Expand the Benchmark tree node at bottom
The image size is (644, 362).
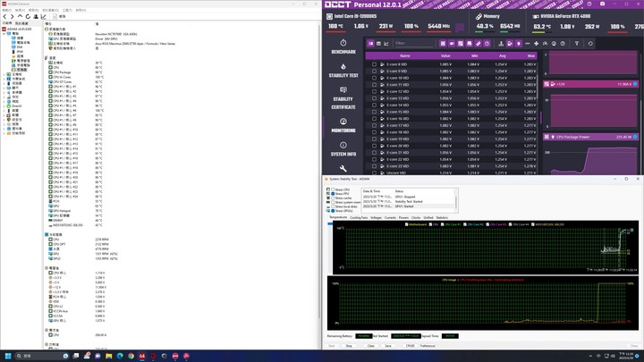click(x=4, y=133)
